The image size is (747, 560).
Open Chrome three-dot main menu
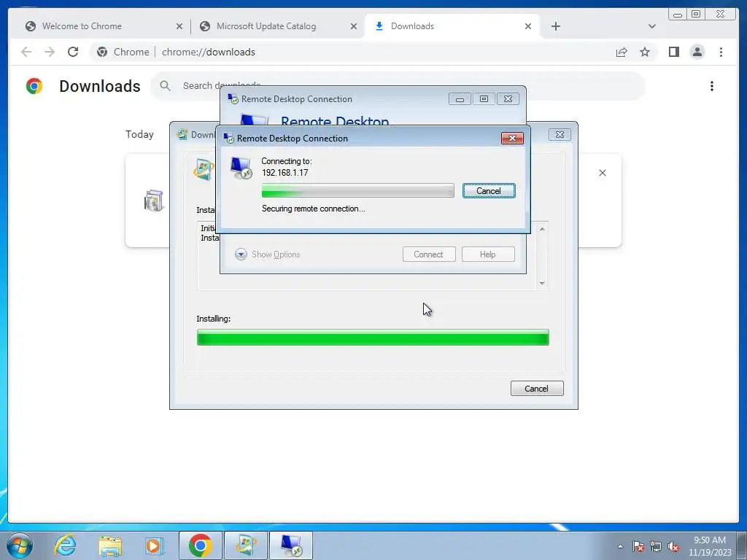coord(721,52)
